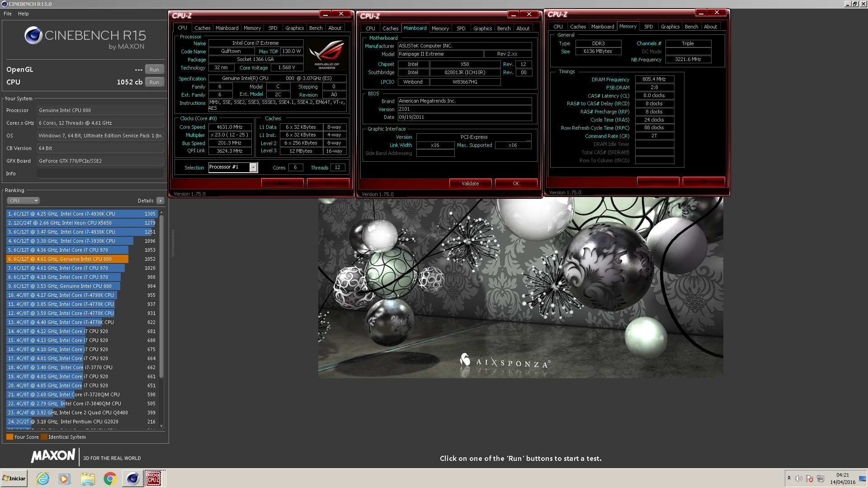Image resolution: width=868 pixels, height=488 pixels.
Task: Run the OpenGL benchmark
Action: (x=154, y=70)
